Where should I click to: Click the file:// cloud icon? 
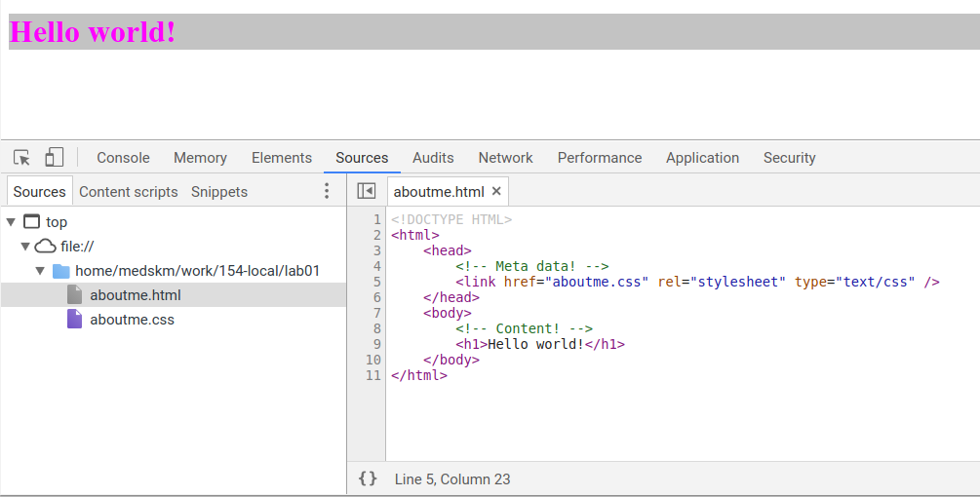coord(46,247)
